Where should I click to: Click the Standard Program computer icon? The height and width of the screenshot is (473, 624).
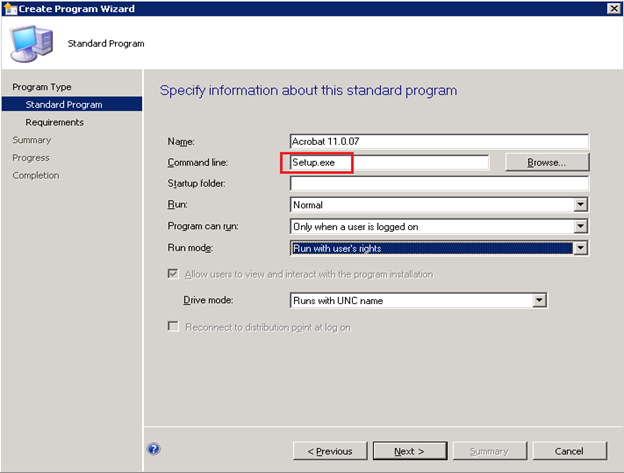click(x=31, y=44)
